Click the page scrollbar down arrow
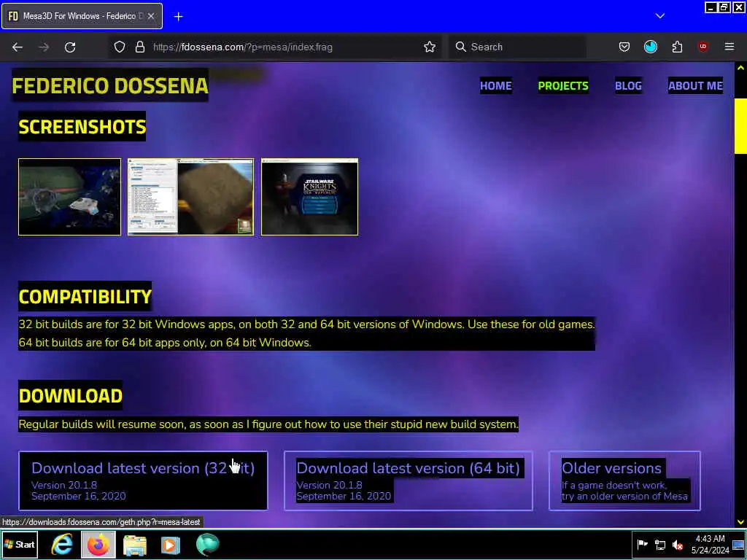Viewport: 747px width, 560px height. click(x=740, y=521)
